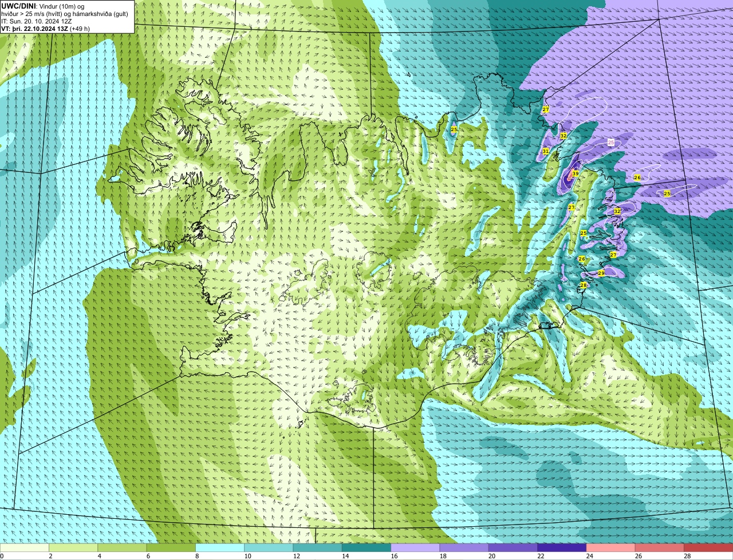This screenshot has width=733, height=560.
Task: Click the yellow gust label 29
Action: (601, 273)
